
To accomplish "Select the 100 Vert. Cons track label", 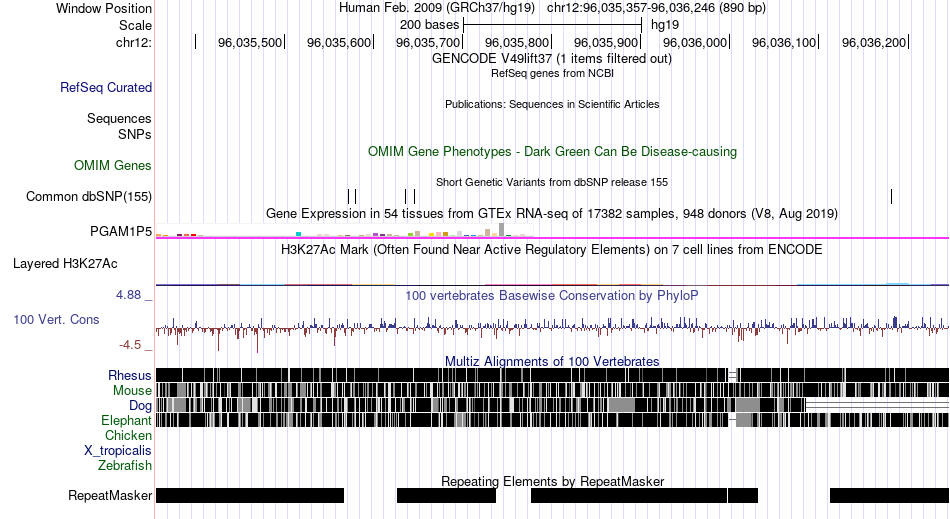I will point(56,319).
